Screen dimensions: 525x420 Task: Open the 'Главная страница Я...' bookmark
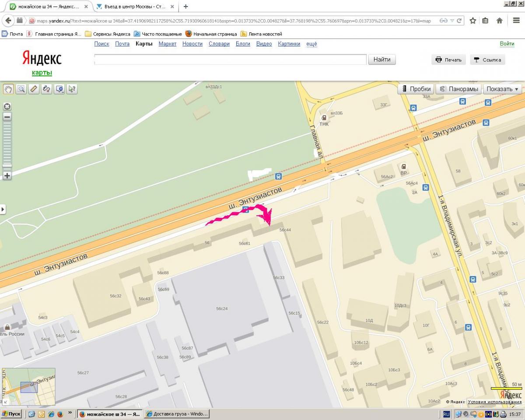coord(54,34)
